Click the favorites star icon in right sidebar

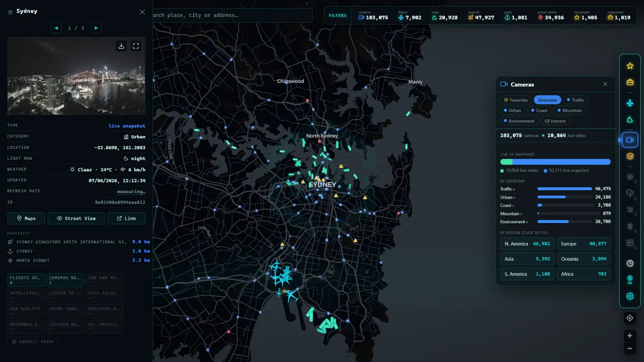630,66
